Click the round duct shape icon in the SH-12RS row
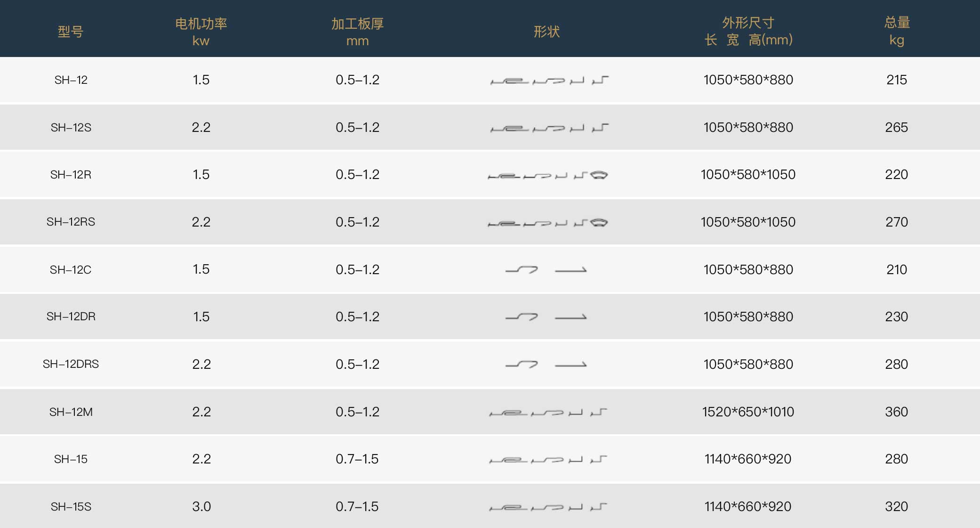 [x=599, y=222]
